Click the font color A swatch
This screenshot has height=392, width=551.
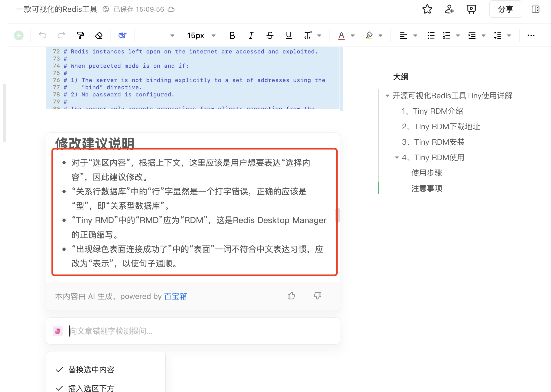341,35
